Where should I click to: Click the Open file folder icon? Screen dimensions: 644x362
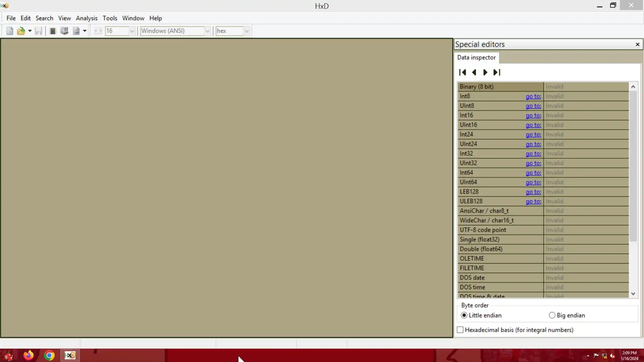pos(21,31)
